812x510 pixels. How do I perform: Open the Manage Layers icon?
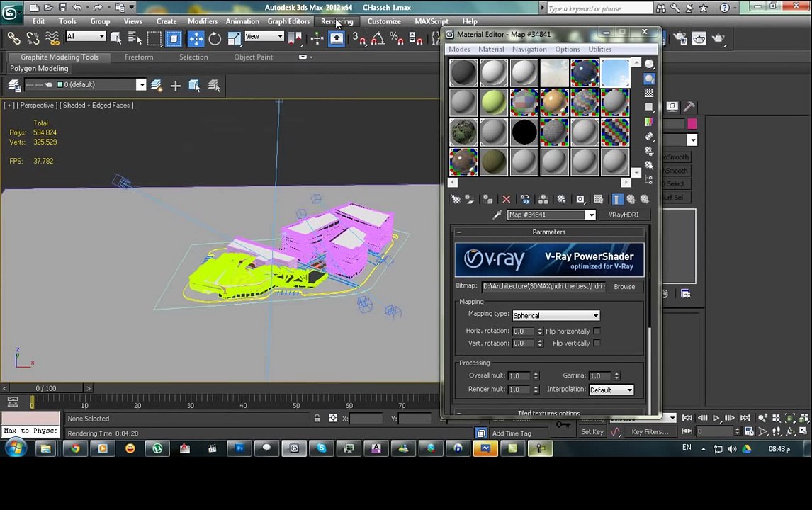(14, 85)
